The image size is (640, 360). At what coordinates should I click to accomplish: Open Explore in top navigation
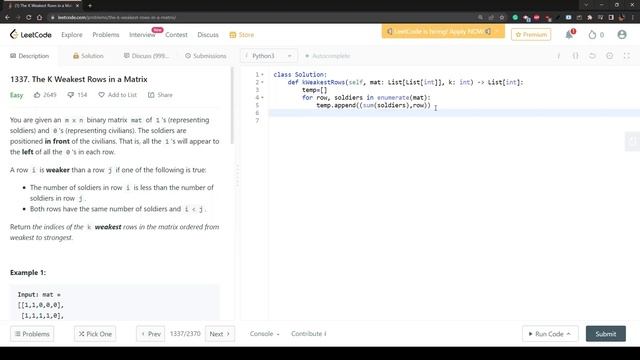(72, 35)
